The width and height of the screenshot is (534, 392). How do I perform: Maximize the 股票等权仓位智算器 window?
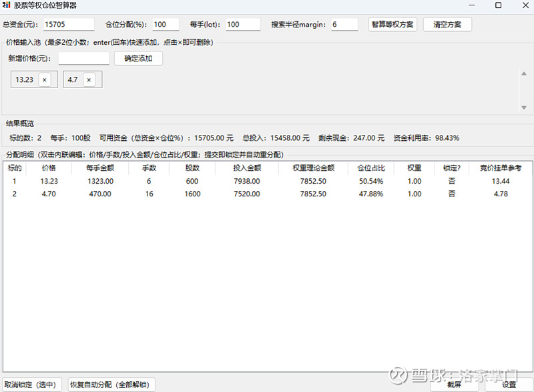coord(498,5)
